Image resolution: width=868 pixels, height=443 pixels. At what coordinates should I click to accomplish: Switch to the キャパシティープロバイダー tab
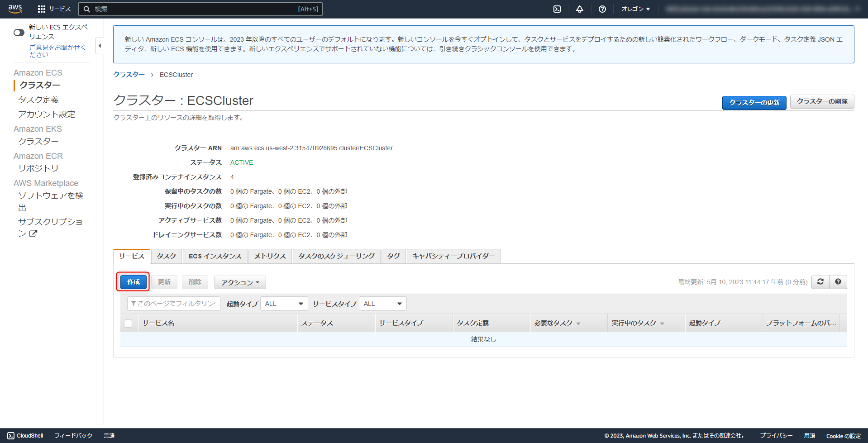pyautogui.click(x=453, y=256)
